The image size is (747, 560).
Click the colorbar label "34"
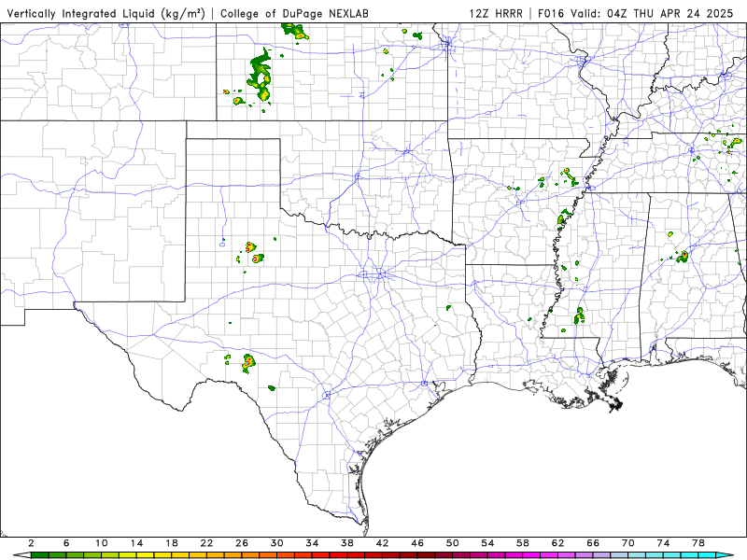[x=312, y=543]
